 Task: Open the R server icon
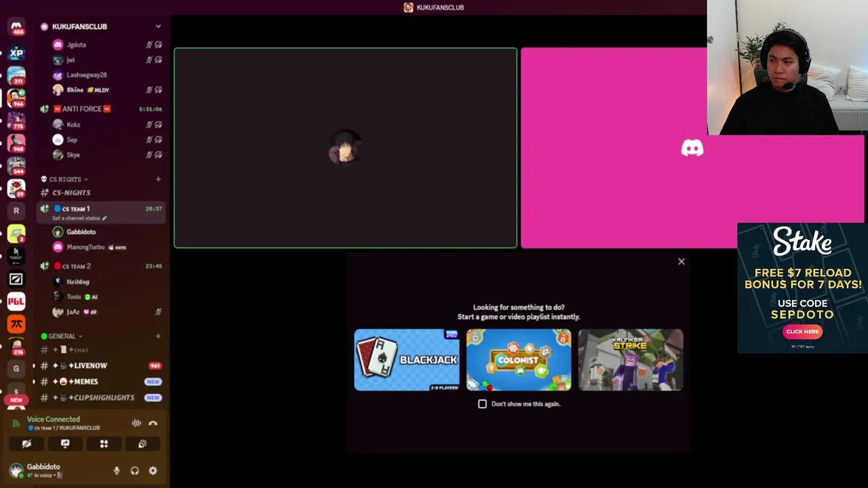tap(16, 211)
